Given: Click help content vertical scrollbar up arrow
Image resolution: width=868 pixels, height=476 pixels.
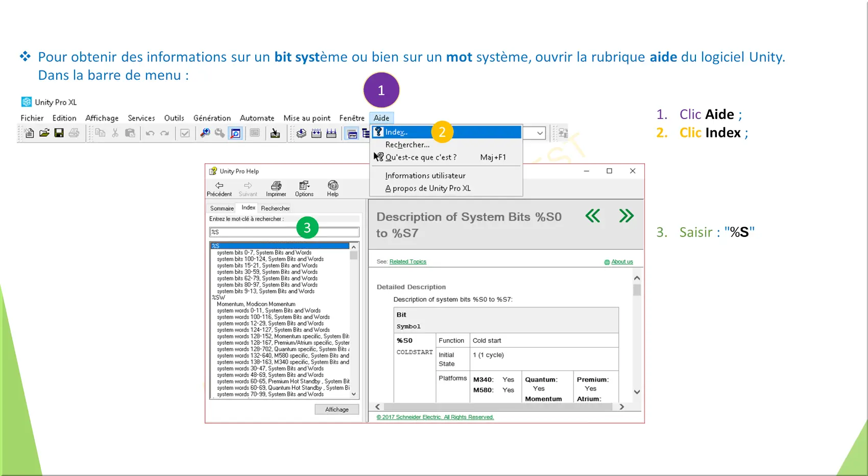Looking at the screenshot, I should coord(637,278).
